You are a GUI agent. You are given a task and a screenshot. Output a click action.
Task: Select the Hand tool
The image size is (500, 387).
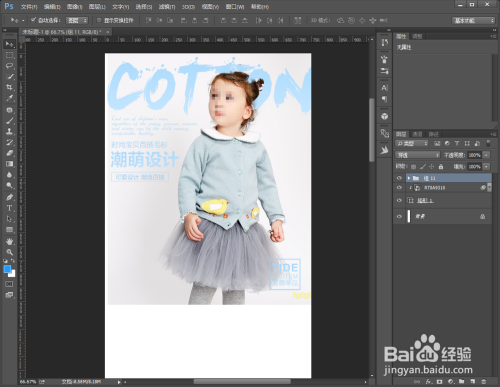tap(9, 241)
